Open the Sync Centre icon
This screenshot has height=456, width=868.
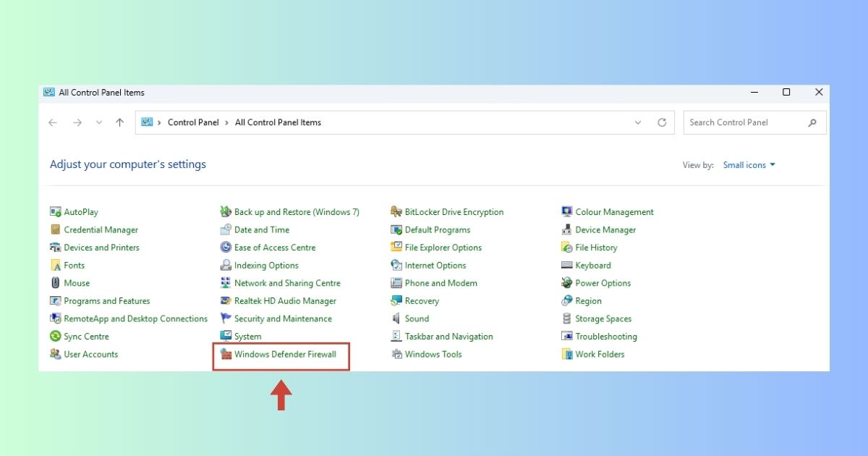[55, 337]
